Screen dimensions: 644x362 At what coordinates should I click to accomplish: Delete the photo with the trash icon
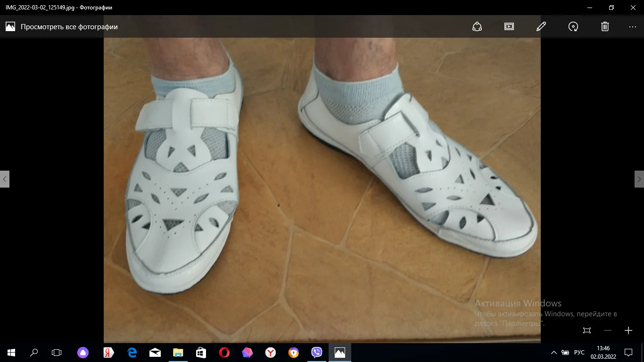(605, 26)
